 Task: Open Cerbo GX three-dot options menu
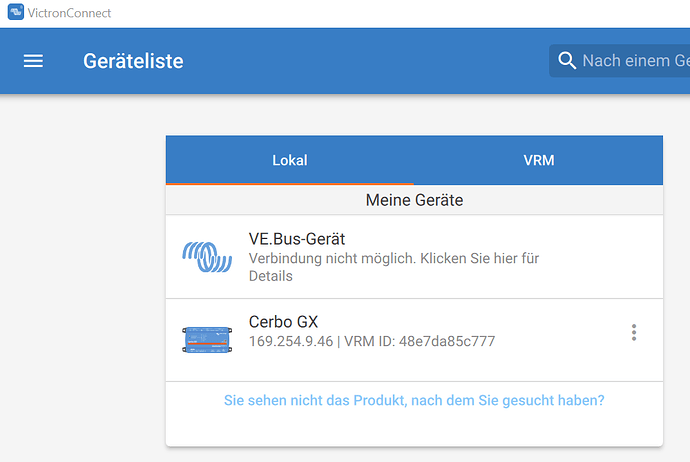tap(634, 333)
